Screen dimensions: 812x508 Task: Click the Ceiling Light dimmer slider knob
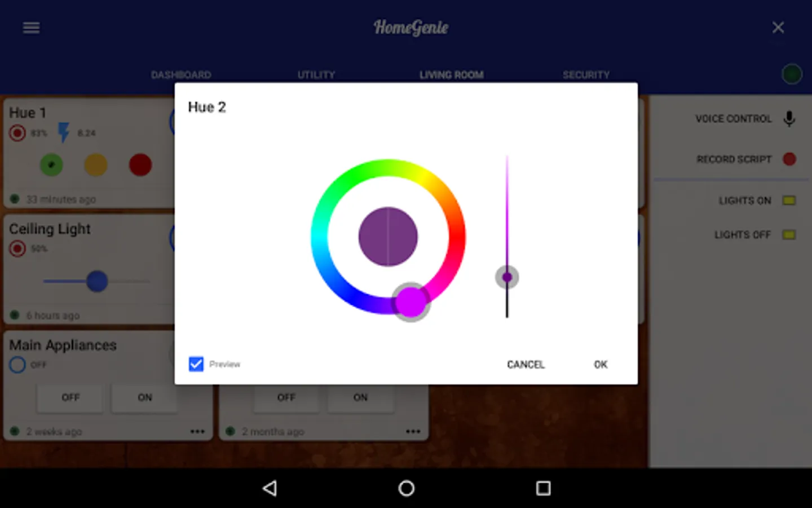97,281
